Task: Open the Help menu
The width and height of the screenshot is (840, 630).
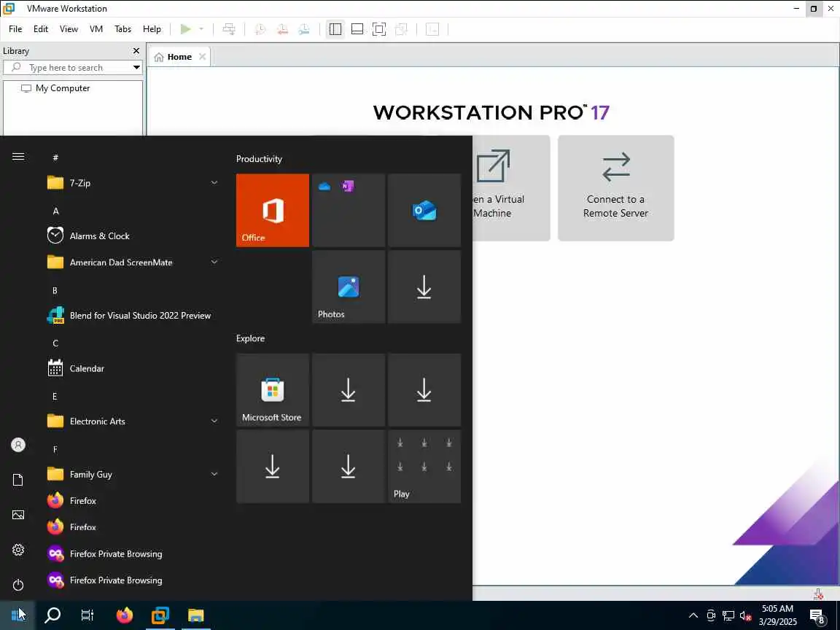Action: (152, 29)
